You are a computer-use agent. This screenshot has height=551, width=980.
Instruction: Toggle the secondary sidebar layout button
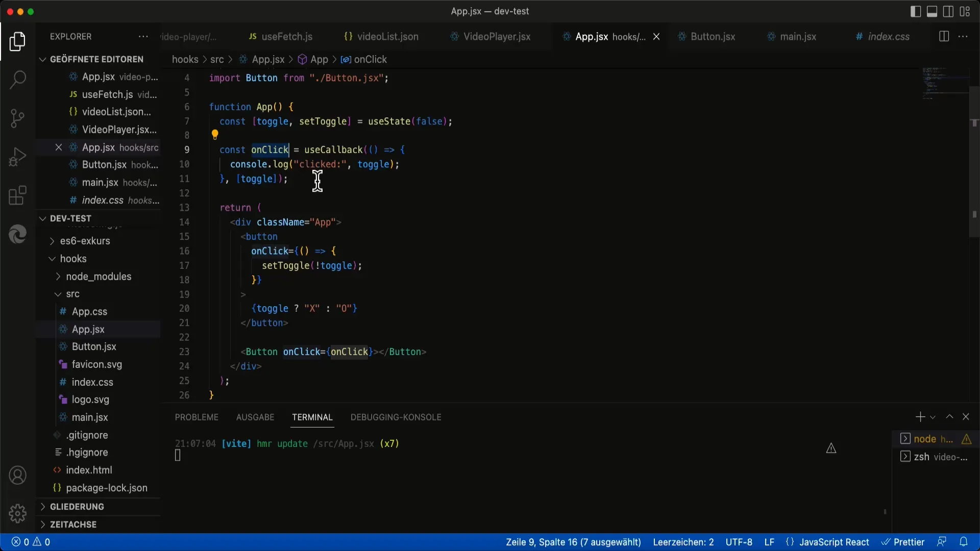pyautogui.click(x=948, y=11)
